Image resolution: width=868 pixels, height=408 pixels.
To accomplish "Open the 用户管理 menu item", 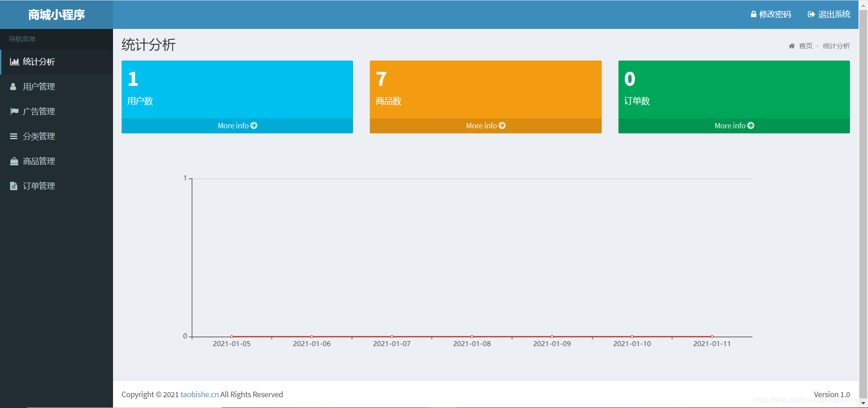I will pos(57,87).
